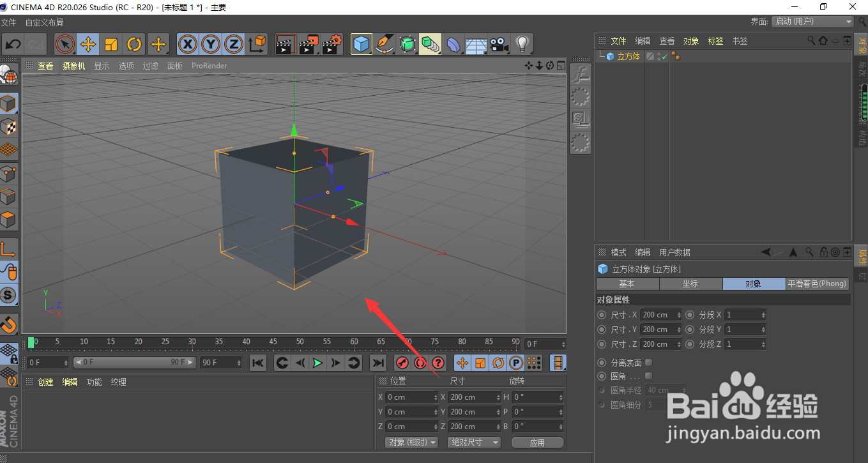The image size is (868, 463).
Task: Adjust rotation H stepper arrows
Action: (x=561, y=397)
